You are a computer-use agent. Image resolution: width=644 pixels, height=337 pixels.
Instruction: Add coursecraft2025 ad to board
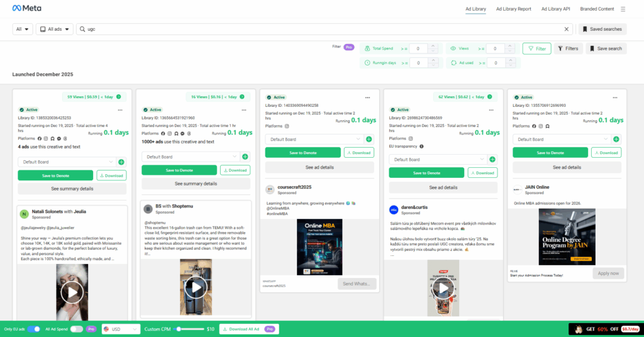(369, 139)
